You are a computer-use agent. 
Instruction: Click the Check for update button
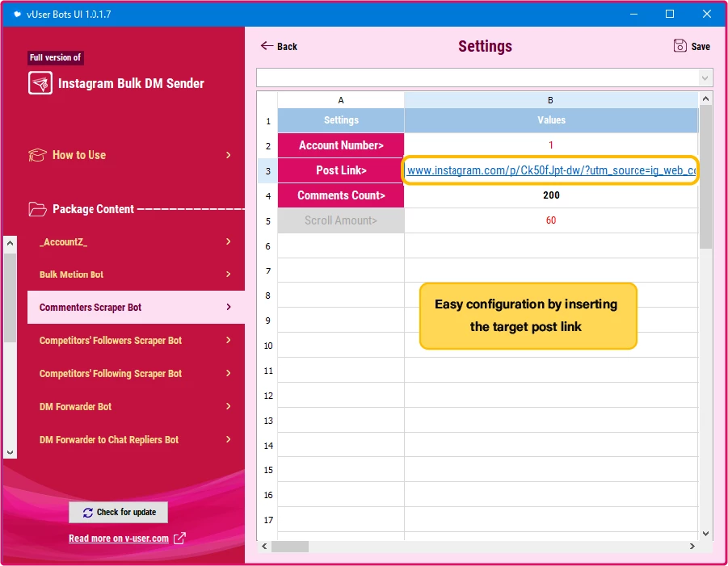pyautogui.click(x=119, y=512)
